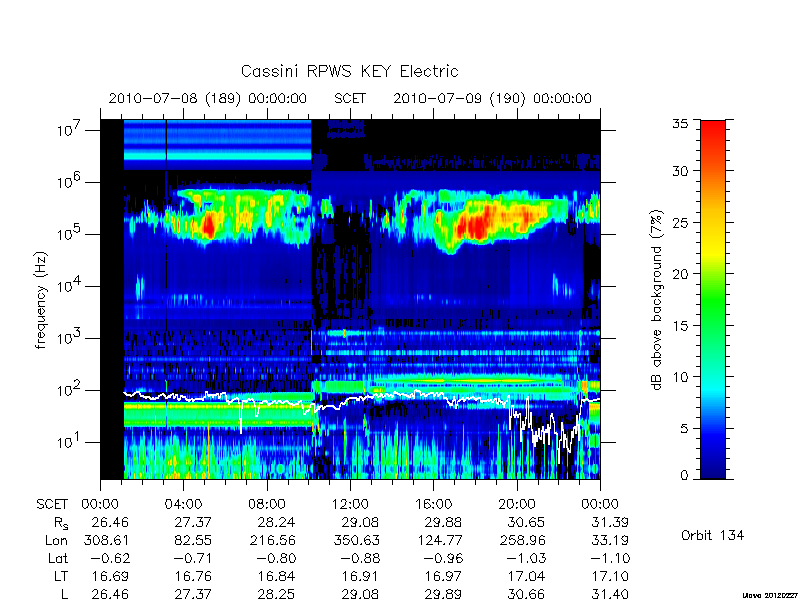Image resolution: width=800 pixels, height=600 pixels.
Task: Click the Rs value 29.08
Action: point(360,522)
